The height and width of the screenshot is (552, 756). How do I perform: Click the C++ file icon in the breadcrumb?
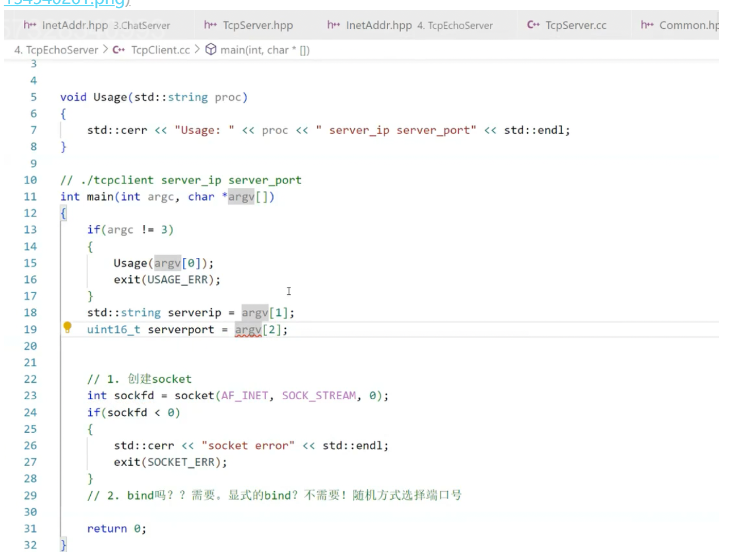(x=119, y=50)
